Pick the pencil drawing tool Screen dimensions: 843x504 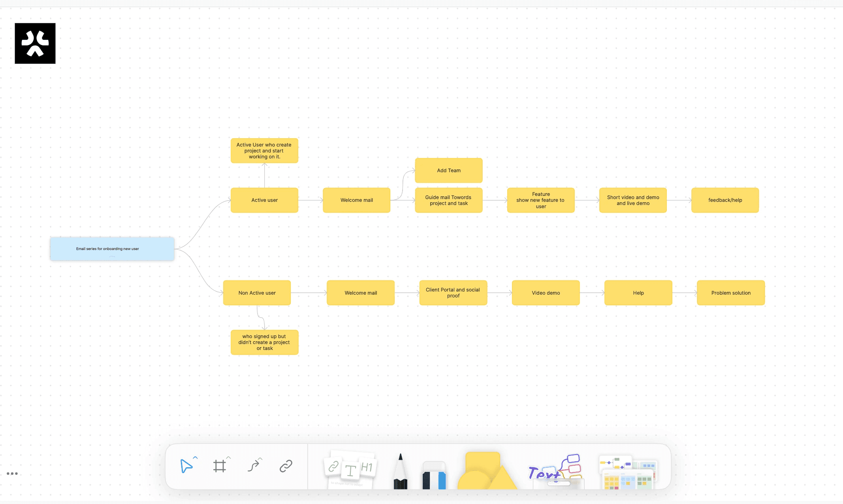[400, 472]
